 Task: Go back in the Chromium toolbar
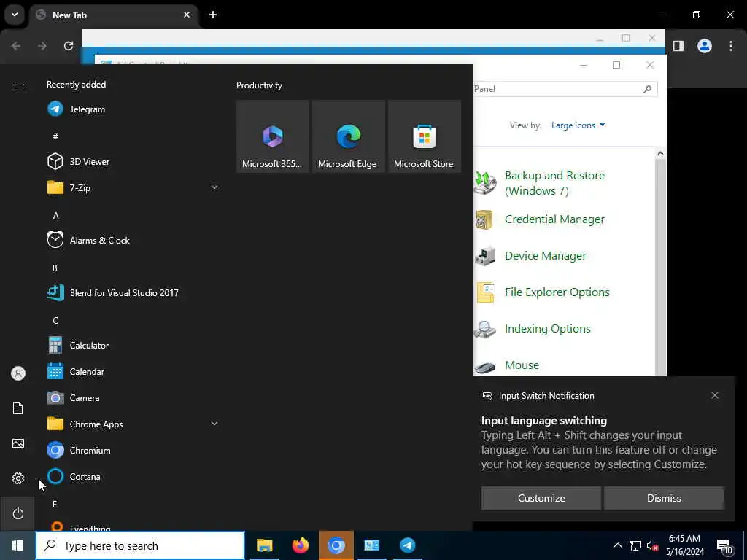[16, 46]
